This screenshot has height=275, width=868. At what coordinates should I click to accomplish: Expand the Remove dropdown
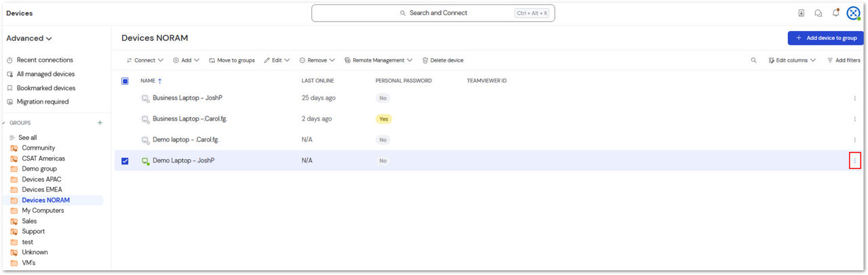[317, 60]
